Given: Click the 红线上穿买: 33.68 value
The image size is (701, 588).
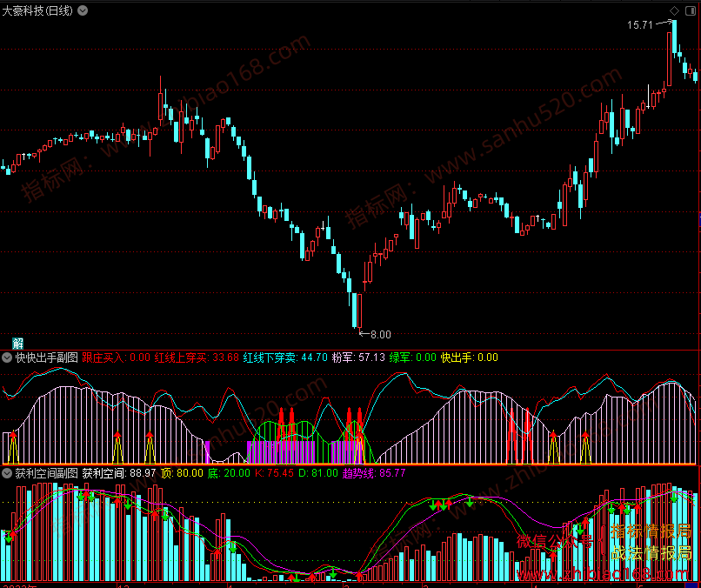Looking at the screenshot, I should [197, 357].
